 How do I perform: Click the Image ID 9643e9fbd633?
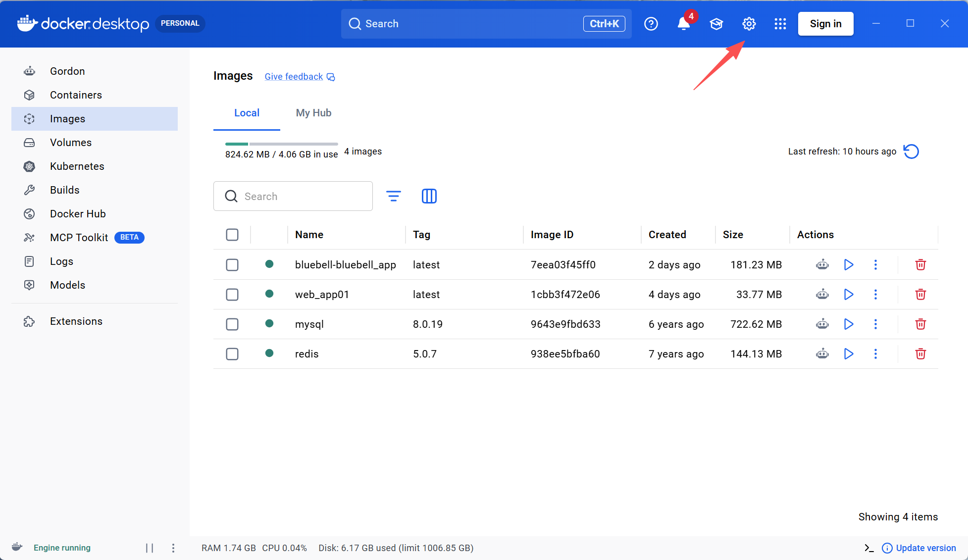point(565,324)
